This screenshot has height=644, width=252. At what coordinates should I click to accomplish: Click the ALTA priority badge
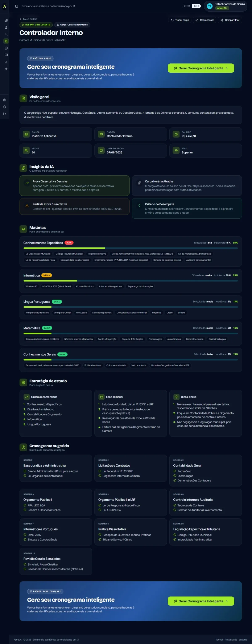(69, 243)
